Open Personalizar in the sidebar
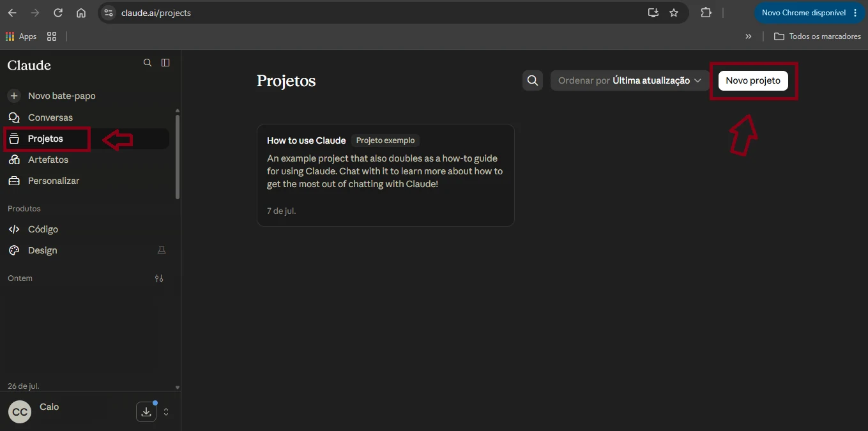 pyautogui.click(x=86, y=181)
